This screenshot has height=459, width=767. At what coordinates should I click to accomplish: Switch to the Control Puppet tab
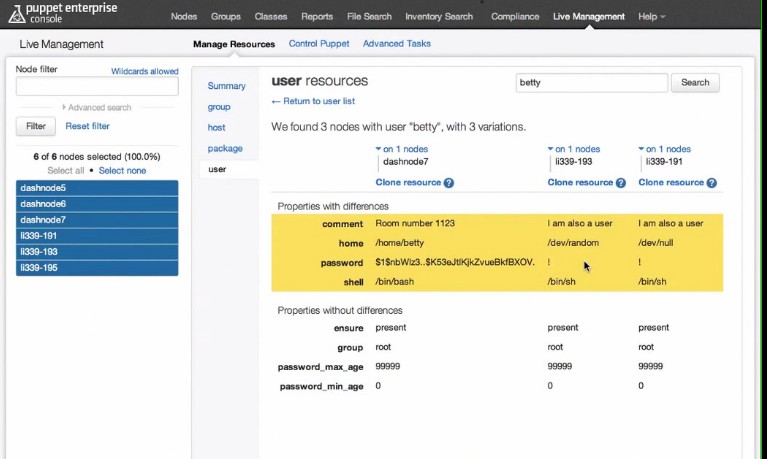click(318, 44)
